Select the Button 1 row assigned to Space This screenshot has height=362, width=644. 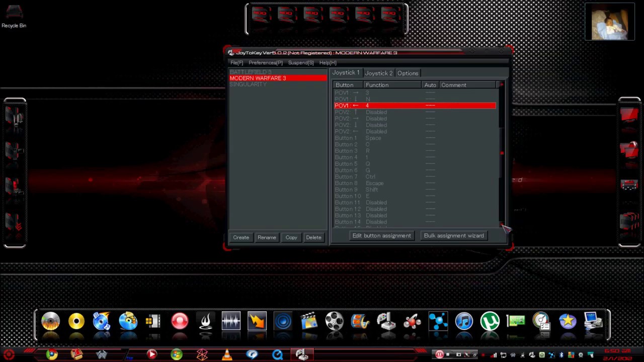(415, 138)
